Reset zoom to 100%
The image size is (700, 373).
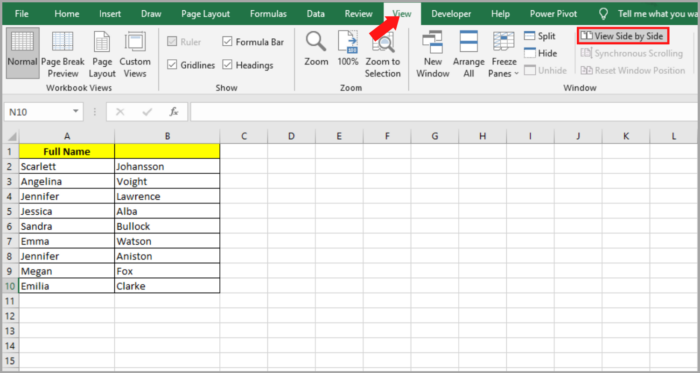click(348, 49)
